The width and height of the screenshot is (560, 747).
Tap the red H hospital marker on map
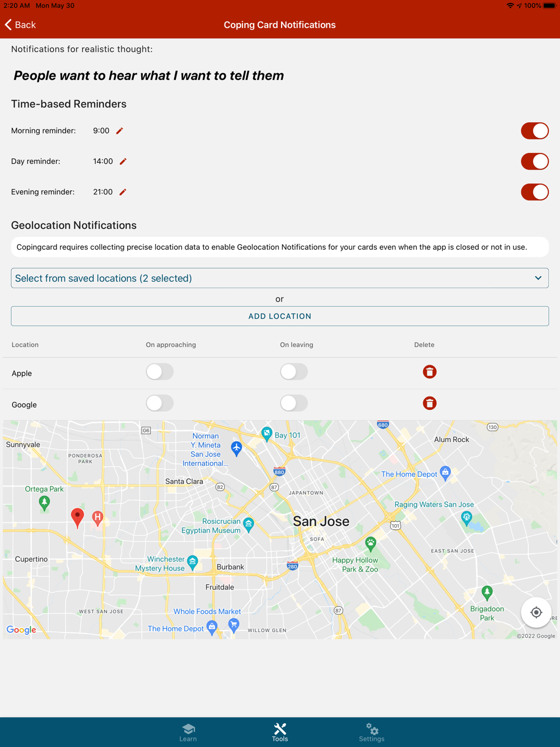pyautogui.click(x=97, y=519)
